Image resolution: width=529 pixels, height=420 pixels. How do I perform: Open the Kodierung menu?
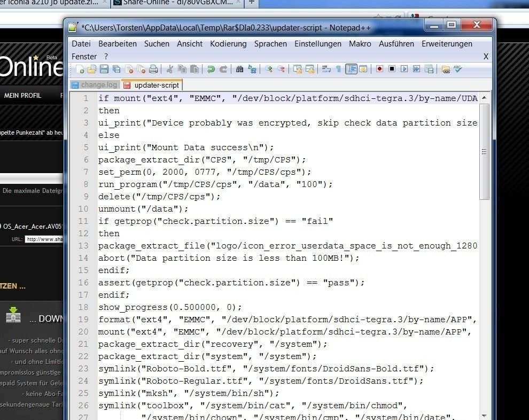(228, 44)
